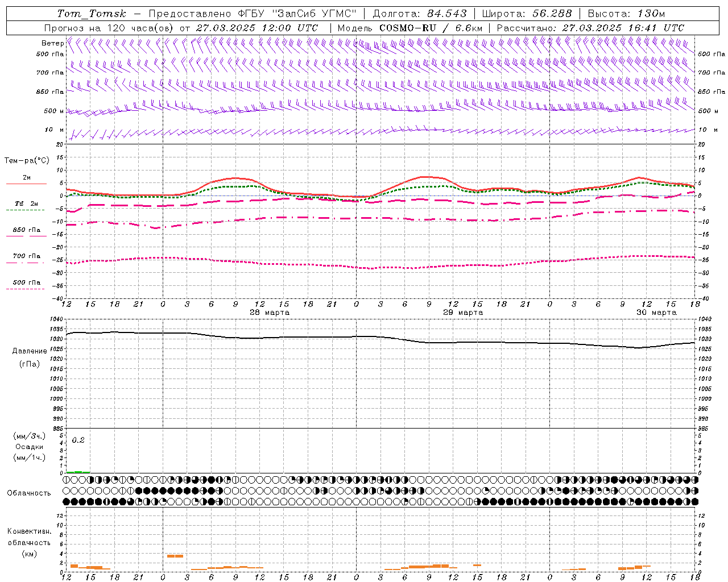Click the 28 марта date label
This screenshot has height=582, width=728.
(270, 313)
